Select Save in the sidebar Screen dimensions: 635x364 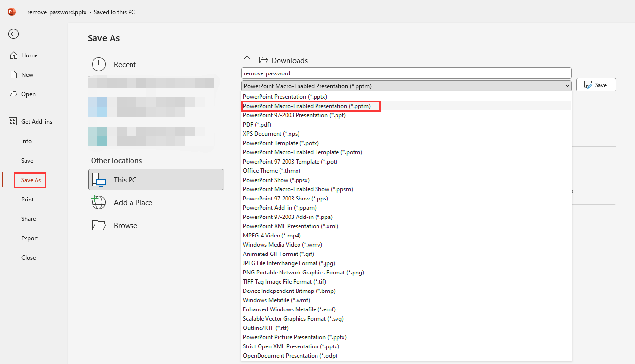click(x=27, y=160)
